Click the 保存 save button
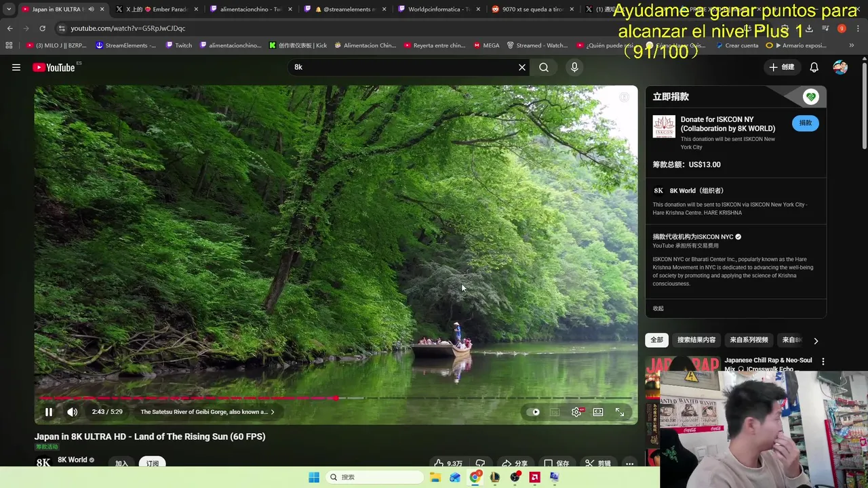 point(556,463)
